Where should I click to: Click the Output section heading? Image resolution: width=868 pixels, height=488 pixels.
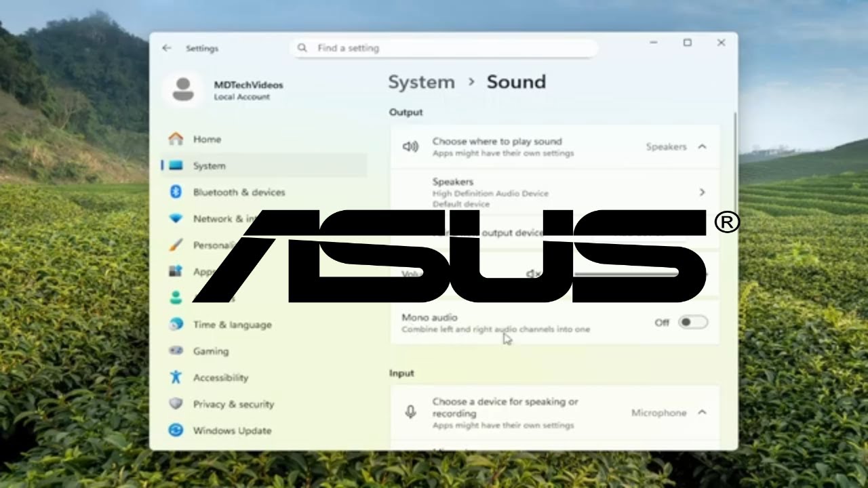[406, 112]
